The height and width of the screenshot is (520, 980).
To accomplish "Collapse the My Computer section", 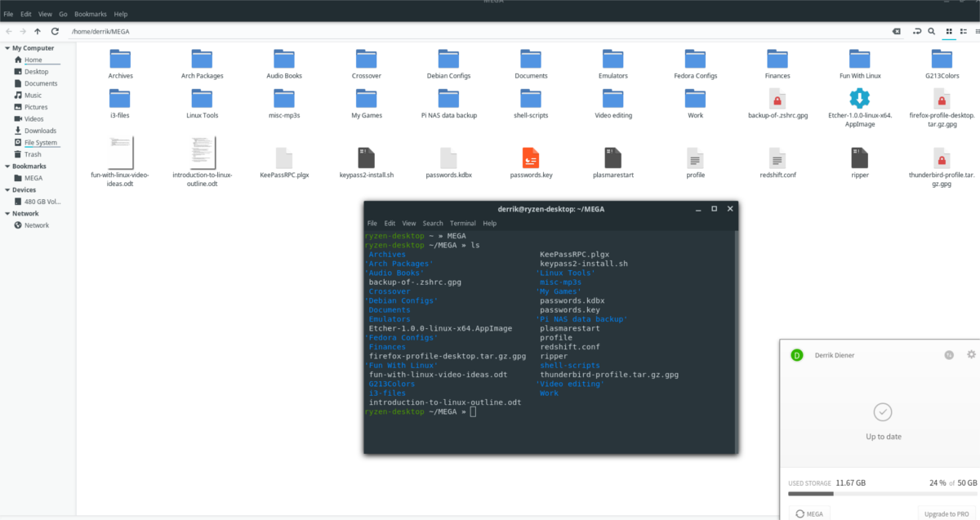I will [x=7, y=47].
